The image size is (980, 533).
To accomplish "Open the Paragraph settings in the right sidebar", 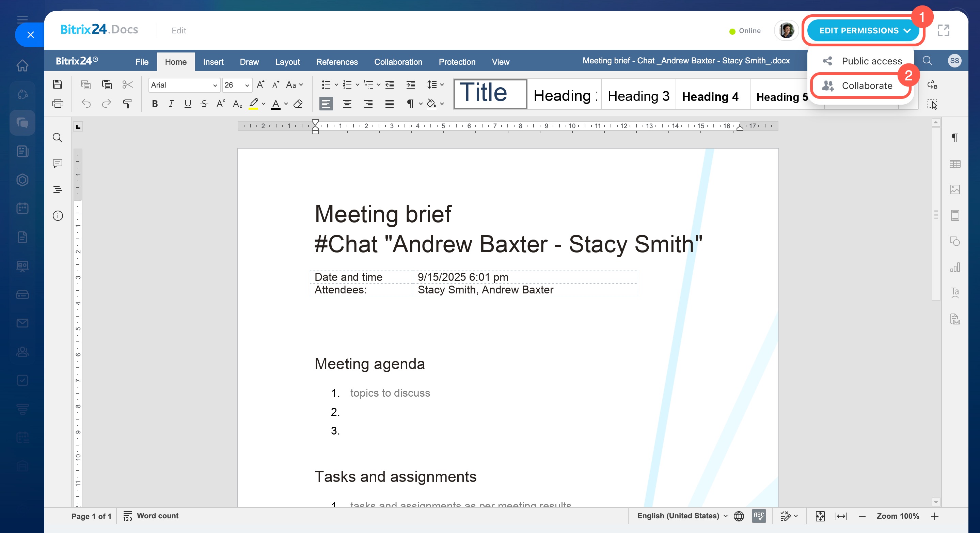I will [x=955, y=137].
